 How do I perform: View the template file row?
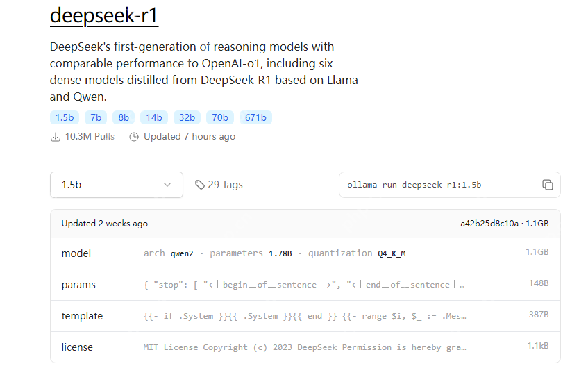[305, 316]
